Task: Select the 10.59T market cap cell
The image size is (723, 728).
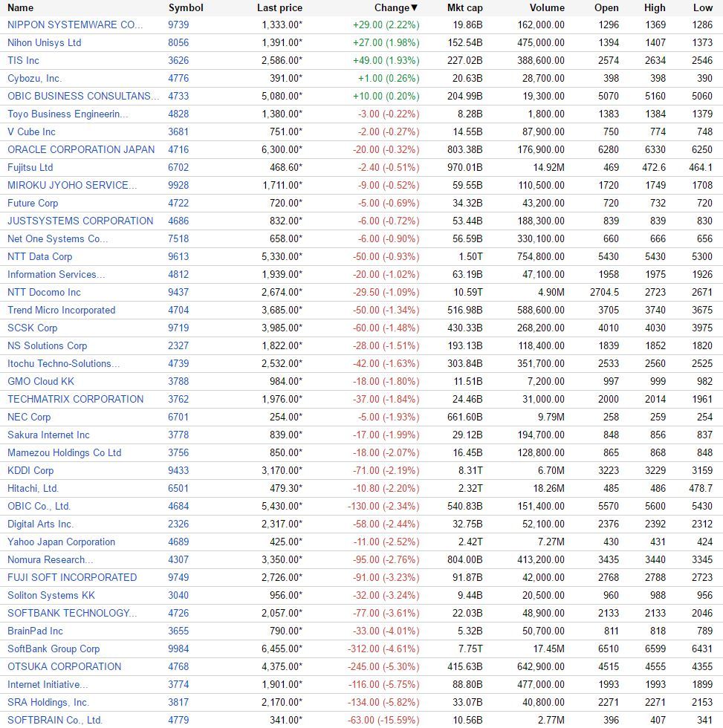Action: click(x=468, y=292)
